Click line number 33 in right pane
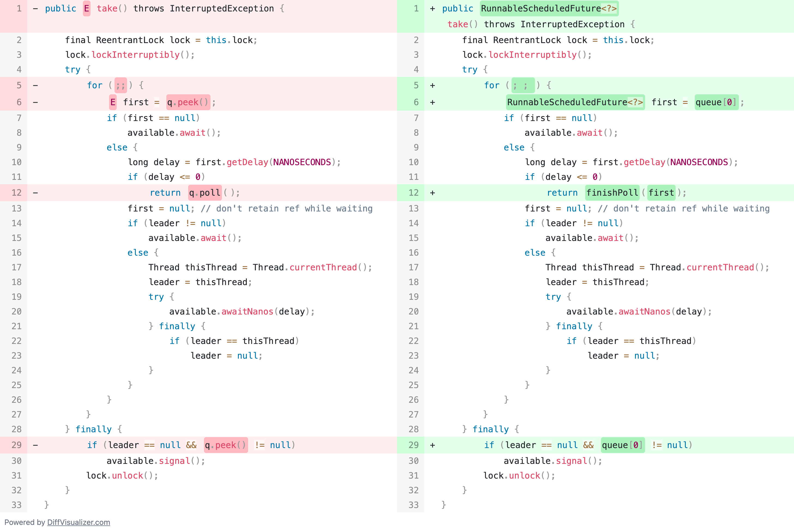Screen dimensions: 794x532 (x=413, y=505)
